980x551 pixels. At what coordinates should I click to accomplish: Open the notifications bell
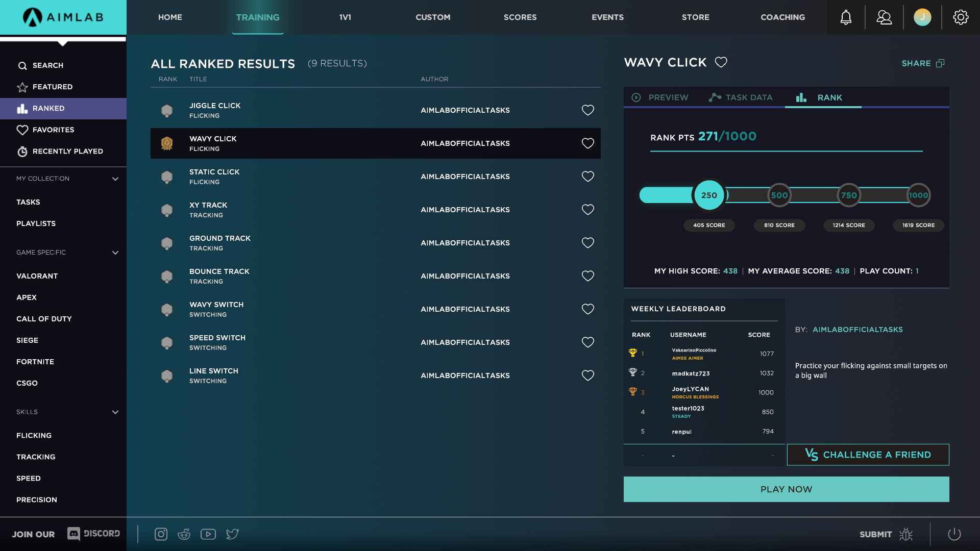(x=846, y=17)
